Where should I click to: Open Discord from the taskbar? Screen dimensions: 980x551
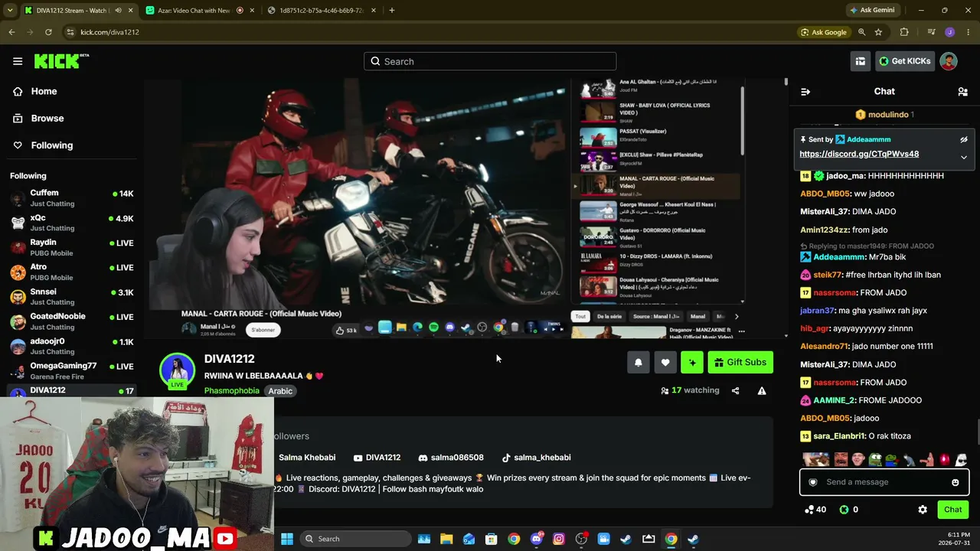536,539
